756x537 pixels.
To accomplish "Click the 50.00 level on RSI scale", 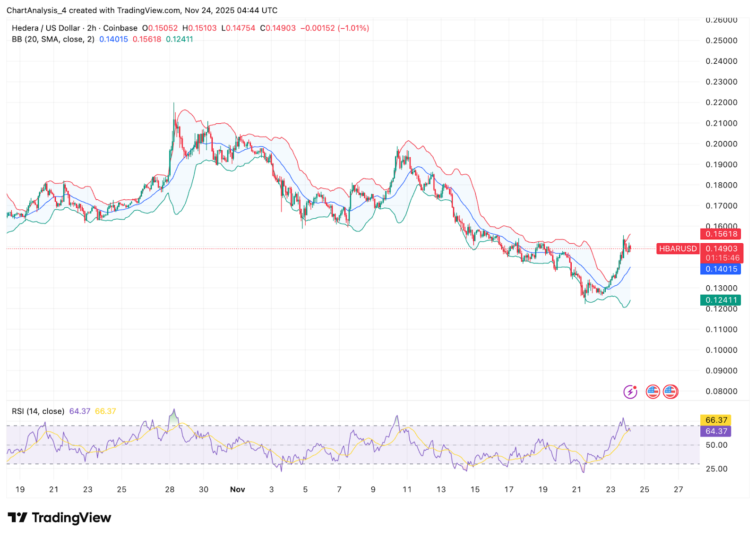I will tap(716, 445).
